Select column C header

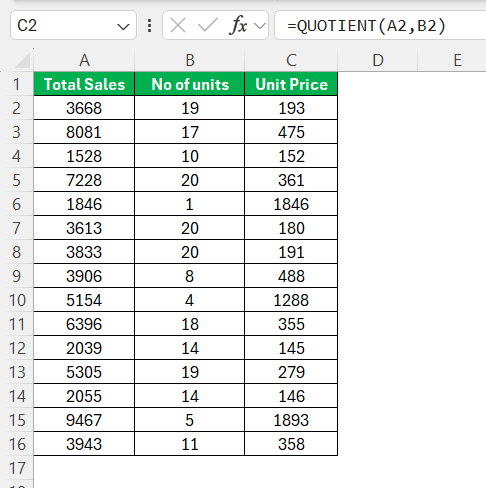291,60
